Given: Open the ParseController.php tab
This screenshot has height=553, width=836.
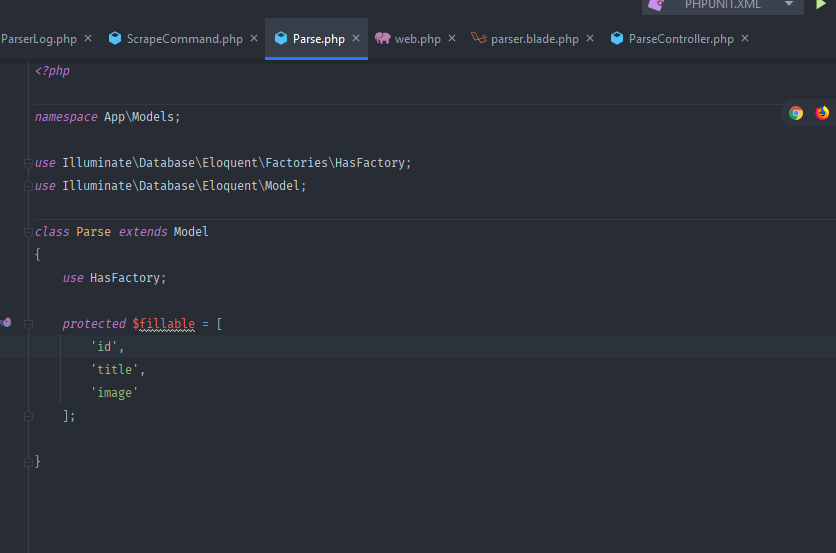Looking at the screenshot, I should pyautogui.click(x=681, y=39).
